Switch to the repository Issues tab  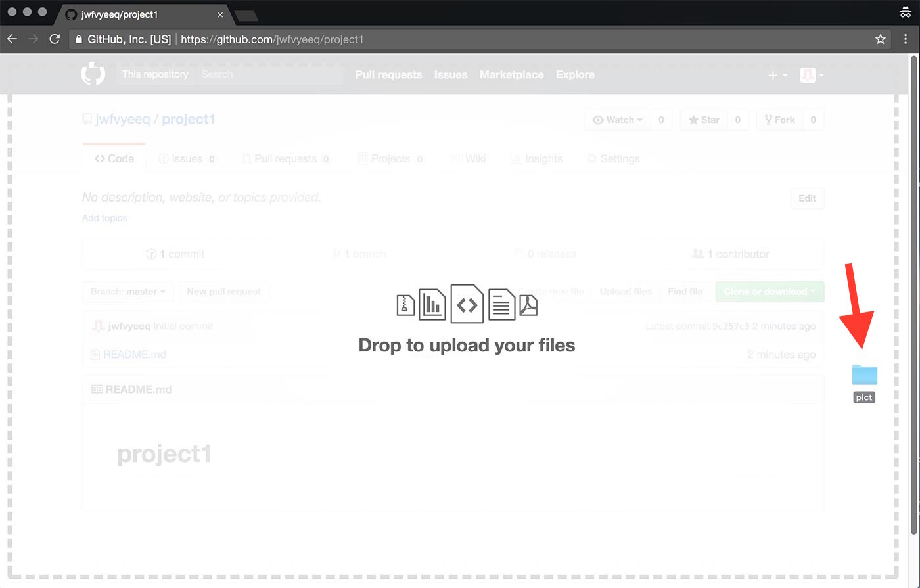187,158
